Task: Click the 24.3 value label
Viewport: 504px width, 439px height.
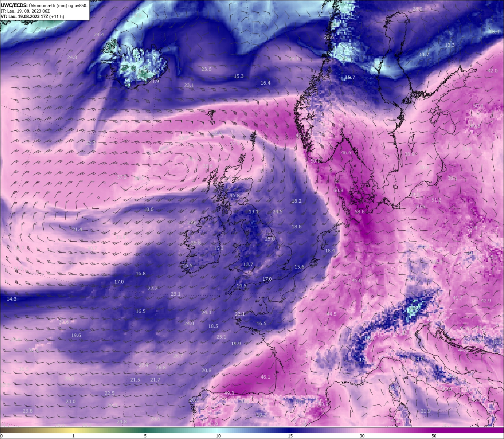Action: point(206,313)
